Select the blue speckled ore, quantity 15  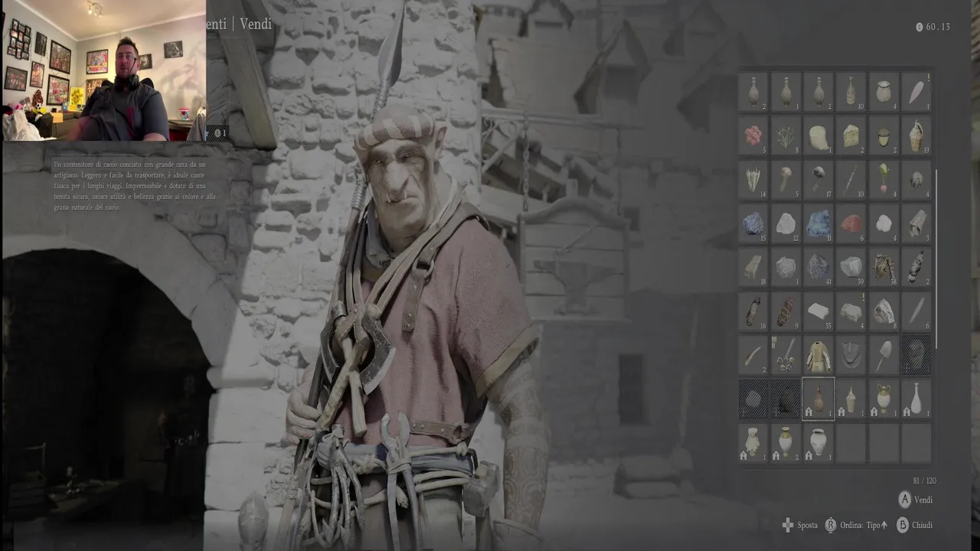coord(754,223)
